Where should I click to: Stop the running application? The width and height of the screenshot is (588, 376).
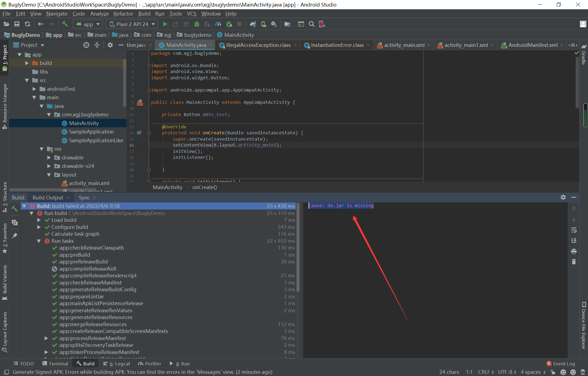(239, 24)
